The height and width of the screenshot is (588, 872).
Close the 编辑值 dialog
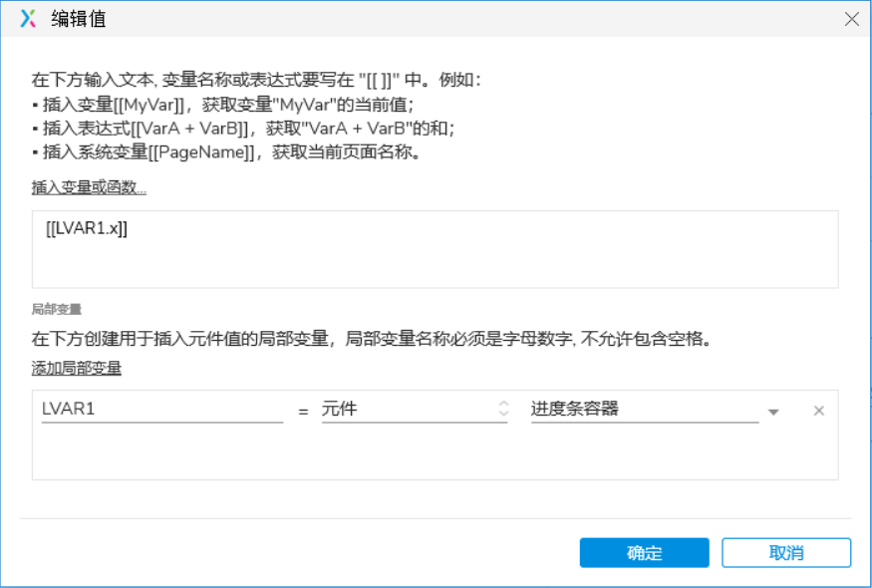click(851, 19)
